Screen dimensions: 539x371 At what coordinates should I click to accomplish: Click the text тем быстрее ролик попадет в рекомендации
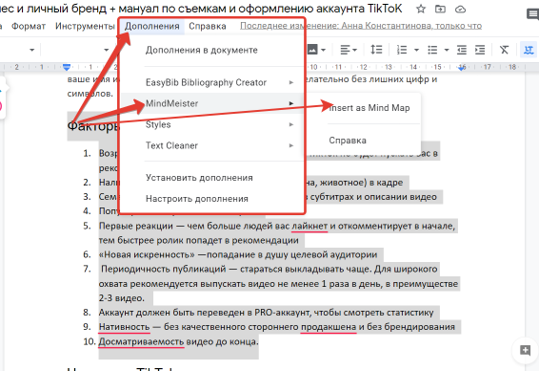pyautogui.click(x=198, y=240)
